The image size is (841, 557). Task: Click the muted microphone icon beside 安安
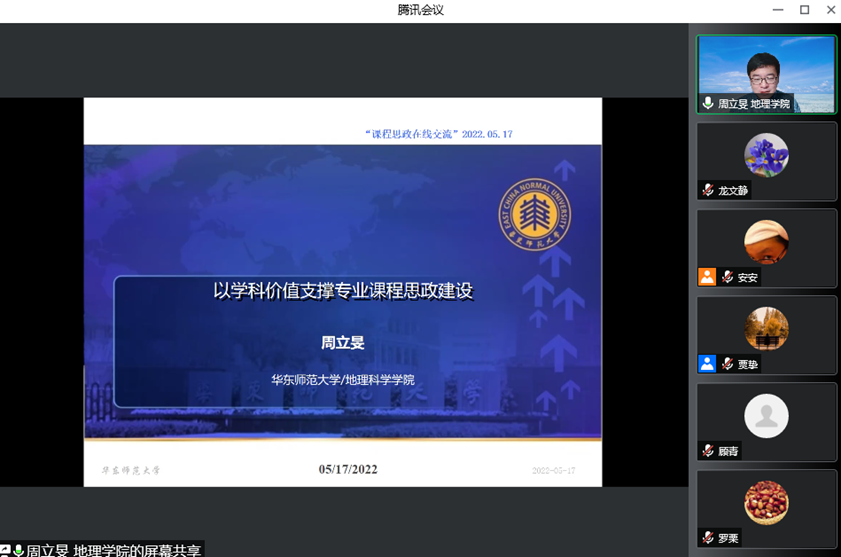pyautogui.click(x=727, y=278)
